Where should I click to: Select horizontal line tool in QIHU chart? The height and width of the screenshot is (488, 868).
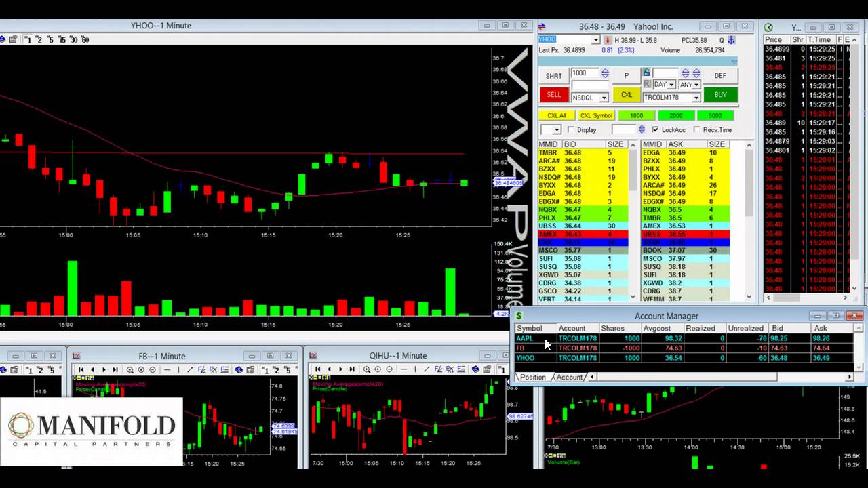pyautogui.click(x=403, y=369)
